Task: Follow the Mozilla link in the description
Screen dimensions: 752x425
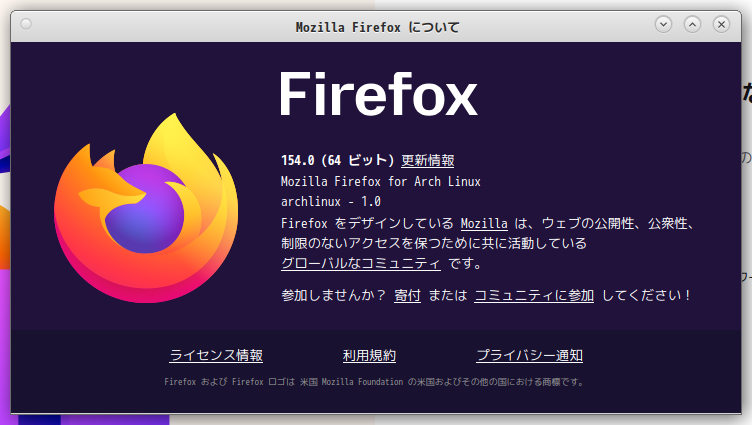Action: [484, 224]
